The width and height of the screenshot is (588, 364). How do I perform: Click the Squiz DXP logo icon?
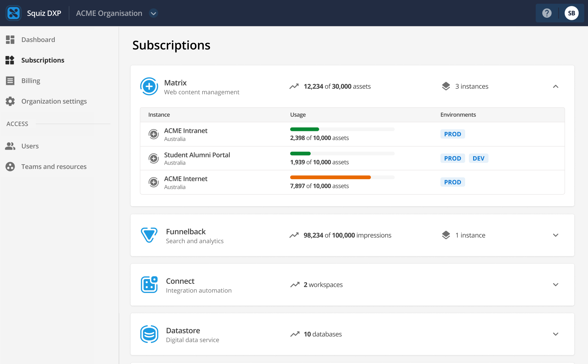point(13,13)
